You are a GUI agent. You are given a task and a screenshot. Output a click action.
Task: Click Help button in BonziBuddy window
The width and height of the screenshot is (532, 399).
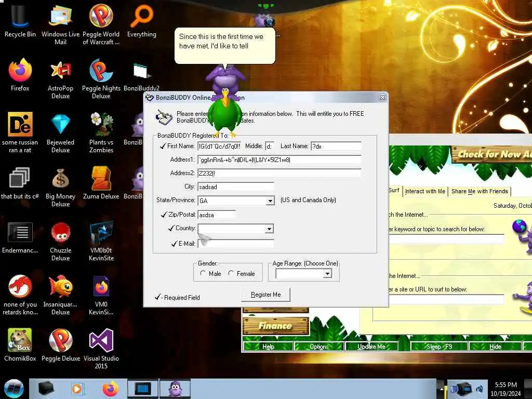(268, 347)
